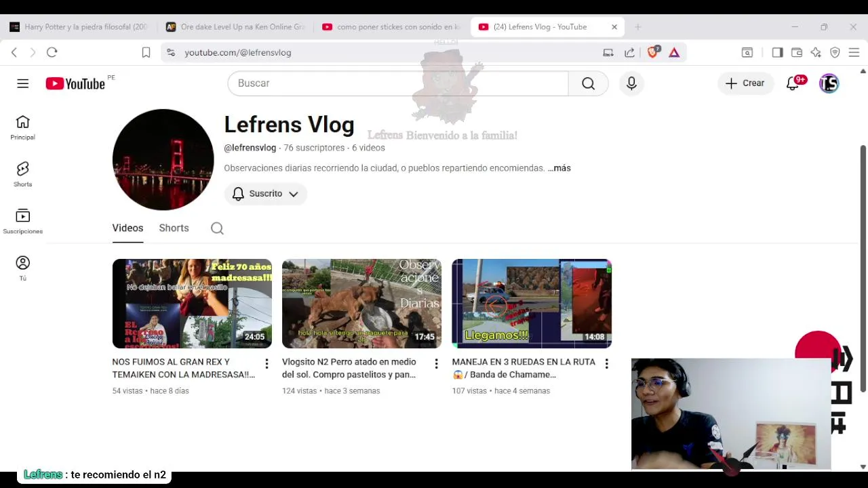Image resolution: width=868 pixels, height=488 pixels.
Task: Toggle the browser sidebar panel icon
Action: click(777, 52)
